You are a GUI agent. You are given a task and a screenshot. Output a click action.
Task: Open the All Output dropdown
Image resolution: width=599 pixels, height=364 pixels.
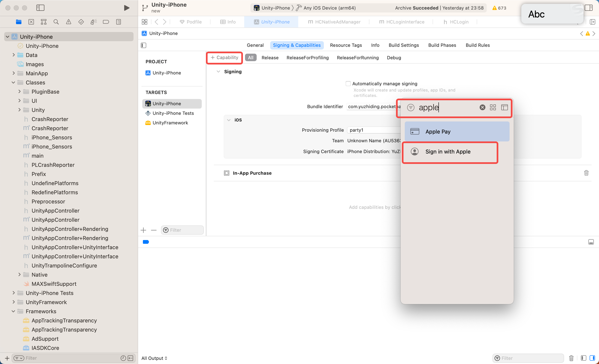[x=154, y=358]
